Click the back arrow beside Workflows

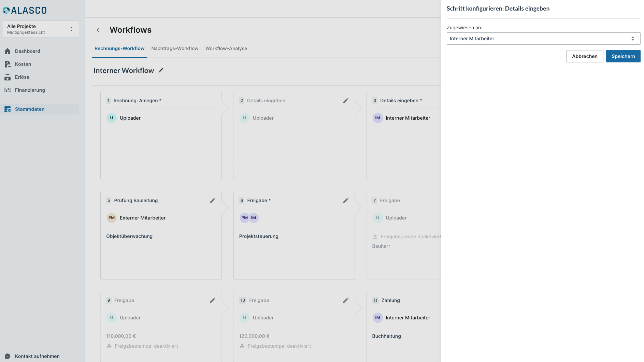tap(98, 30)
